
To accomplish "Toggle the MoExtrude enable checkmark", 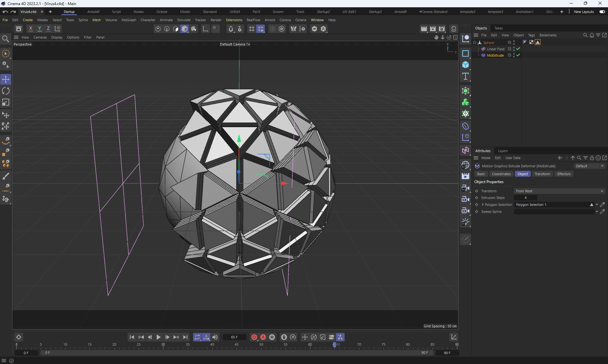I will click(x=518, y=55).
